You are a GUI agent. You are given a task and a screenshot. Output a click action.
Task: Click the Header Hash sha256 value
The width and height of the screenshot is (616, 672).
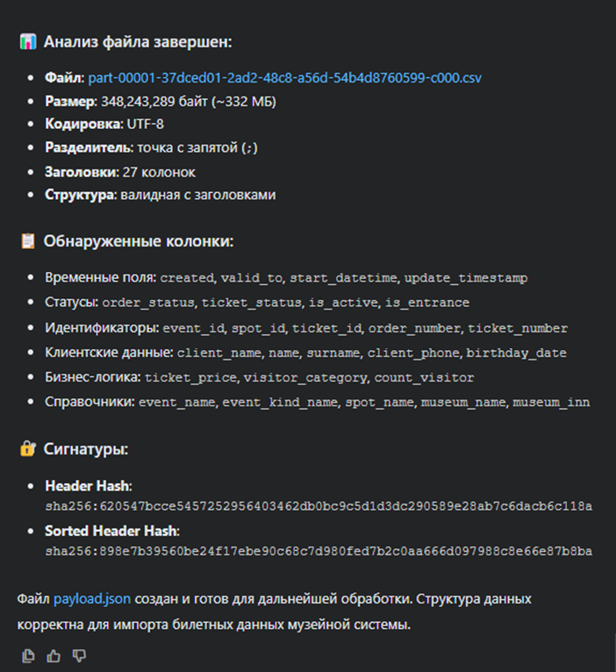point(319,506)
